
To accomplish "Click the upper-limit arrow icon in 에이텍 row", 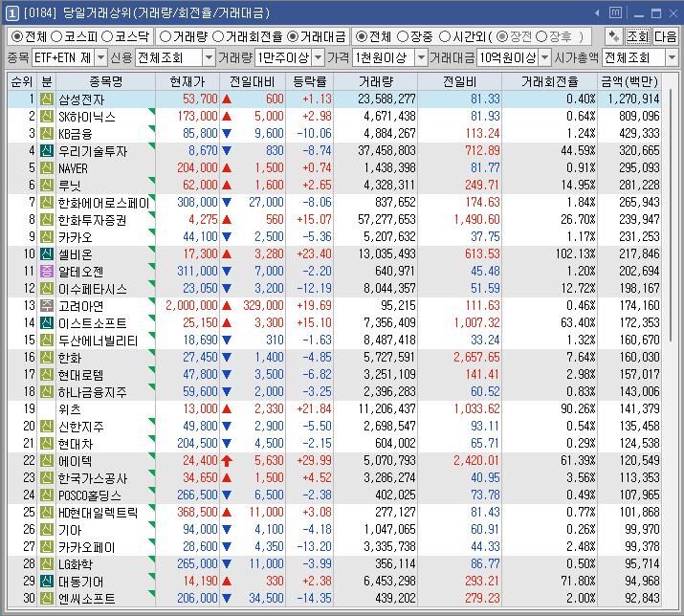I will pos(227,461).
